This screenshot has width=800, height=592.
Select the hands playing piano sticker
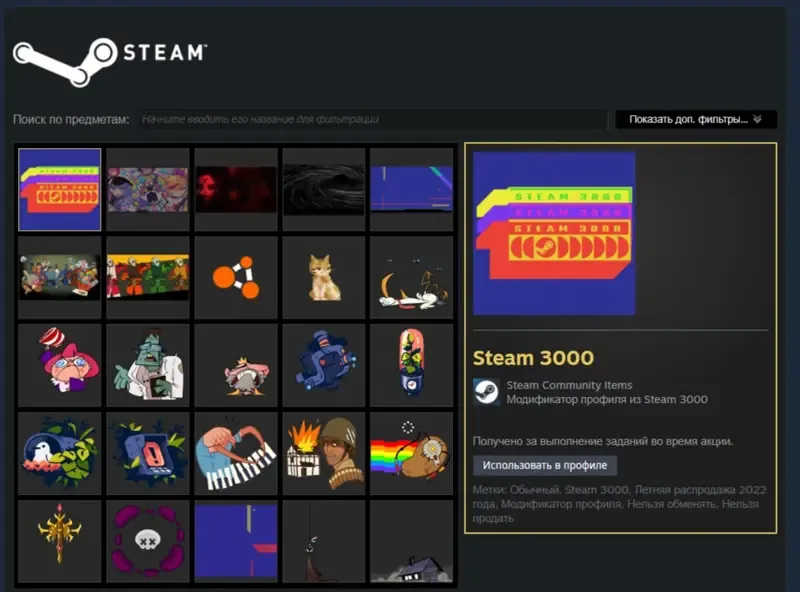click(236, 453)
